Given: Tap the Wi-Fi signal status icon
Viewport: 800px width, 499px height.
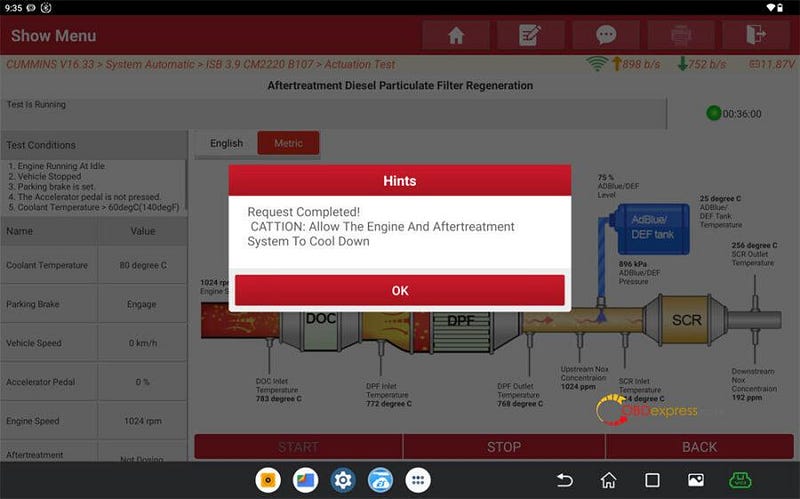Looking at the screenshot, I should (x=596, y=64).
